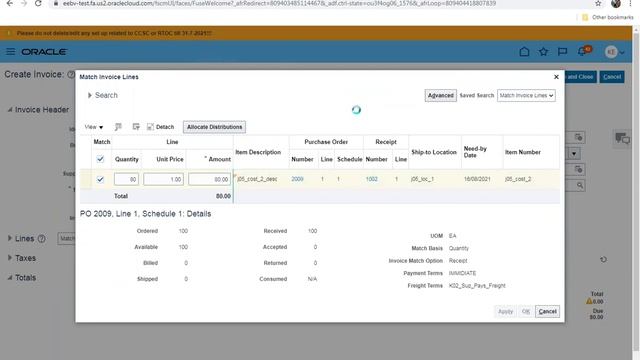
Task: Collapse the Totals section
Action: tap(10, 278)
